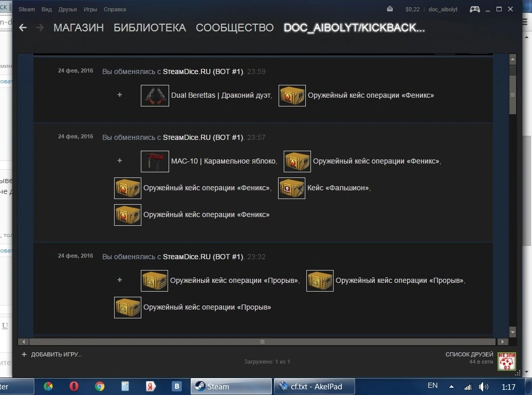Switch to Big Picture mode with the gamepad icon
This screenshot has height=395, width=532.
coord(474,9)
